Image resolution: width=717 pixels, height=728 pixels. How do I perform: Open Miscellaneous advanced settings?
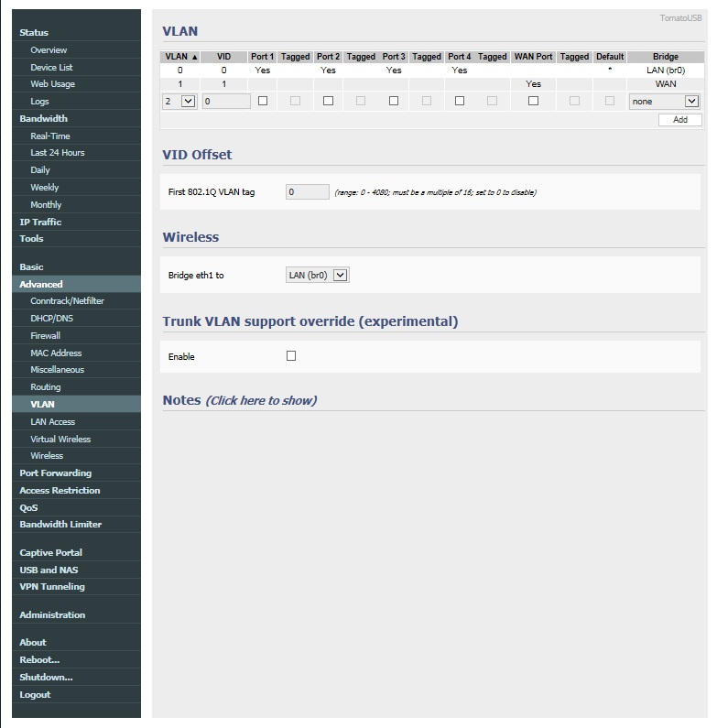pyautogui.click(x=57, y=370)
